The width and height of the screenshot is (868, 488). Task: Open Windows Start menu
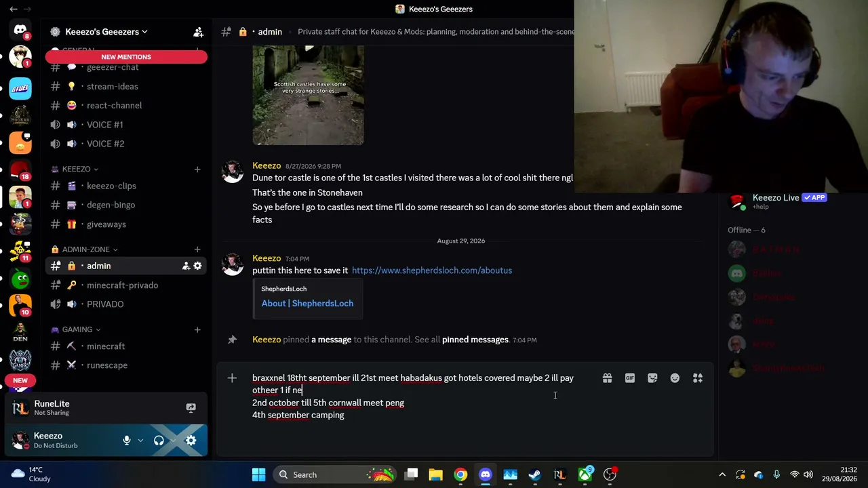tap(258, 474)
